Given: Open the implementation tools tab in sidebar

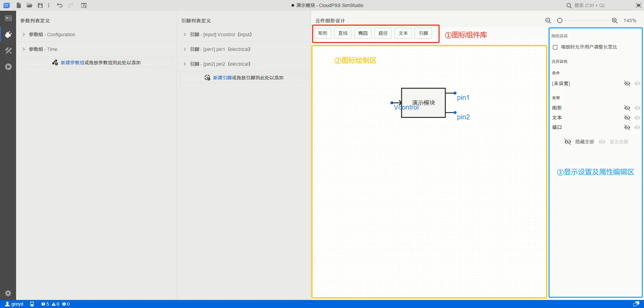Looking at the screenshot, I should click(x=8, y=51).
